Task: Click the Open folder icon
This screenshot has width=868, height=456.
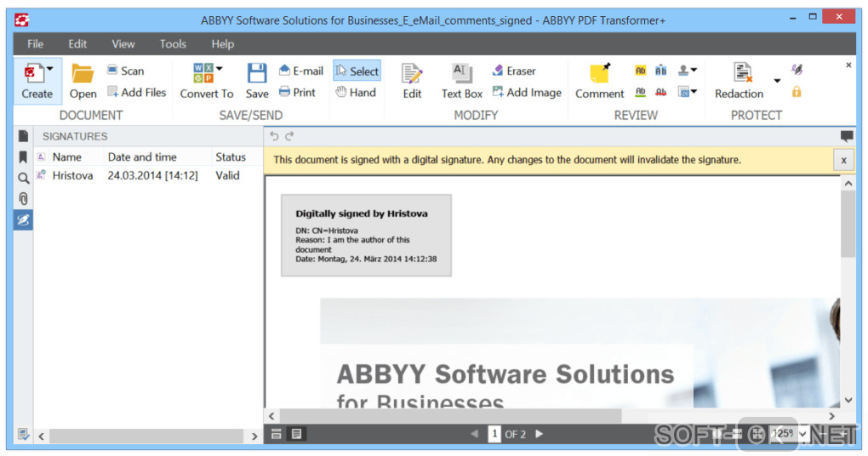Action: click(83, 73)
